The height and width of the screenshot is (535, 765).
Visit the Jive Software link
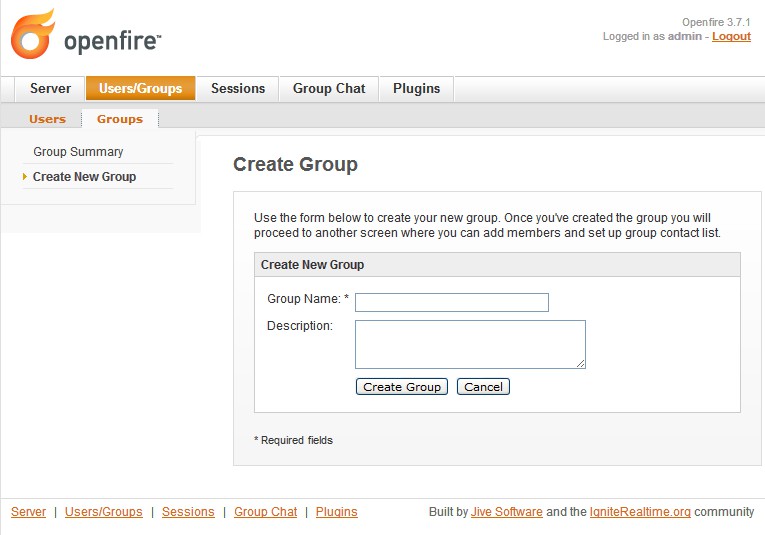(507, 512)
